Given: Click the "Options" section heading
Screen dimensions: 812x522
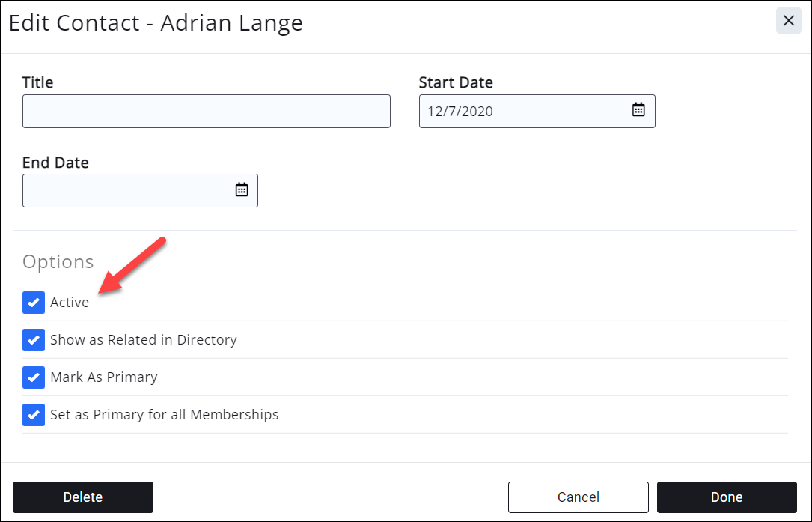Looking at the screenshot, I should 58,261.
